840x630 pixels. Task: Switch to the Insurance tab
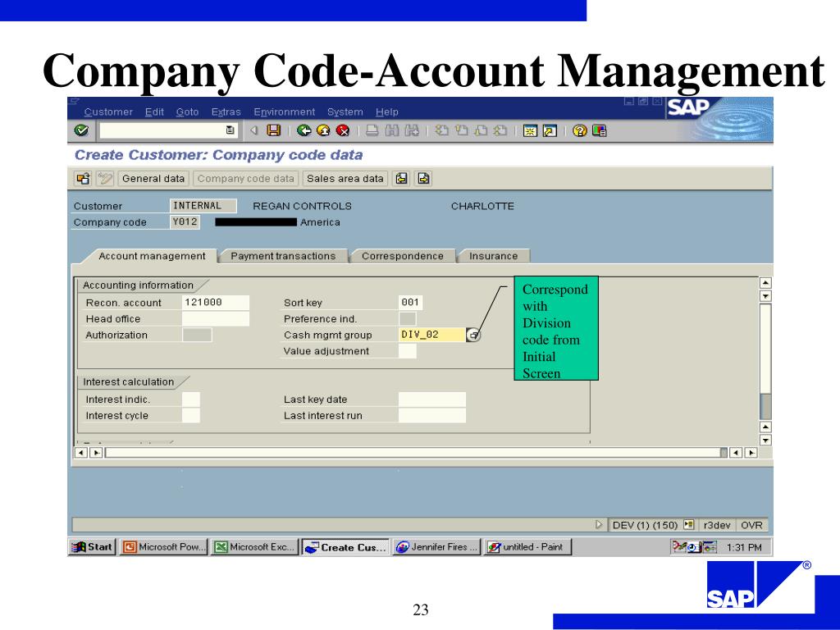[x=493, y=256]
